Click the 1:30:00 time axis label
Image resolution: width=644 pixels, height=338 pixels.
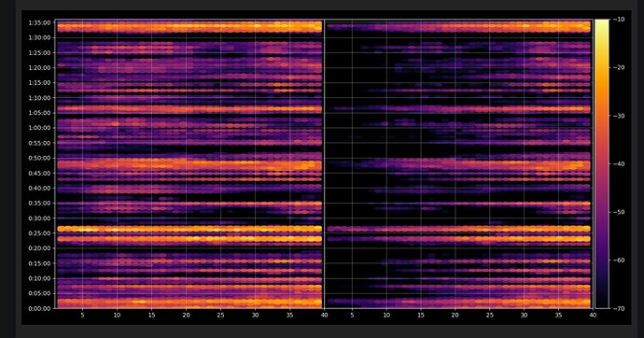click(x=39, y=37)
